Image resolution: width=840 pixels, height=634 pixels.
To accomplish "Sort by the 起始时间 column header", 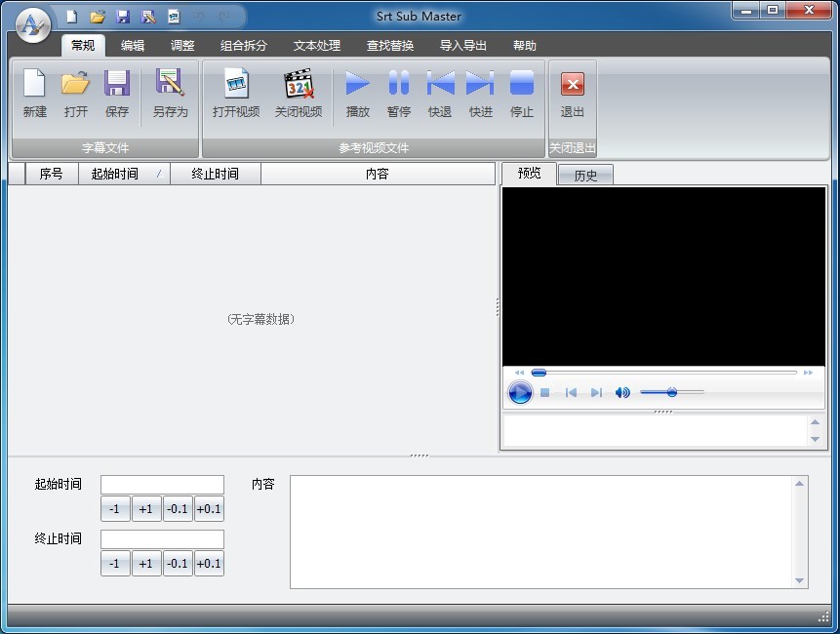I will (115, 175).
